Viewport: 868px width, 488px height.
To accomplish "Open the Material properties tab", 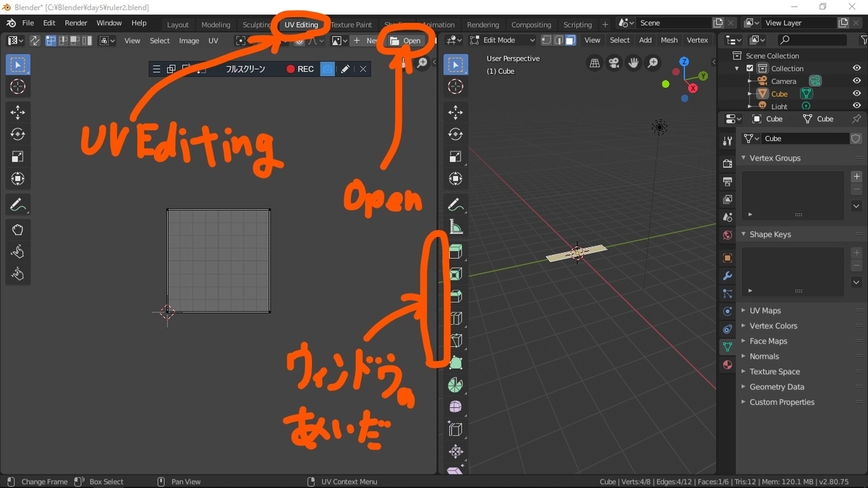I will click(x=728, y=364).
